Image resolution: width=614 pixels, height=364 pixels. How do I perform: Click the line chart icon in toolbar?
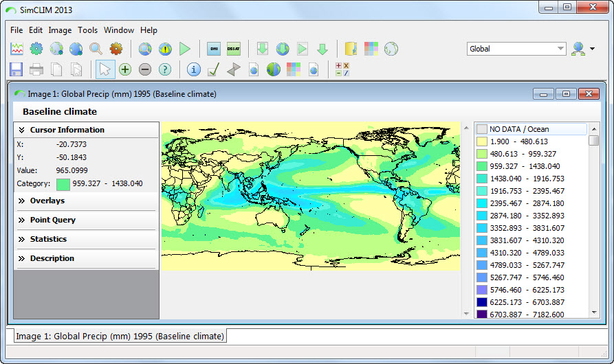pyautogui.click(x=17, y=49)
